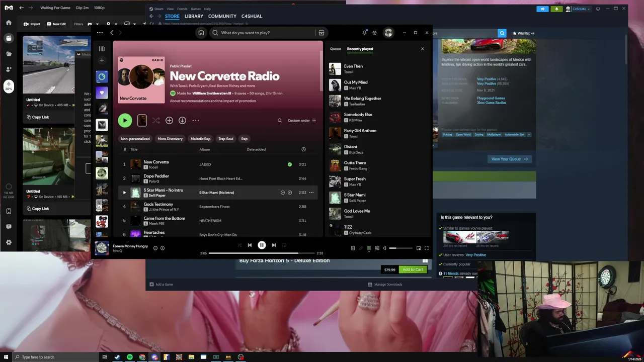Click View Your Queue in Steam

tap(510, 159)
